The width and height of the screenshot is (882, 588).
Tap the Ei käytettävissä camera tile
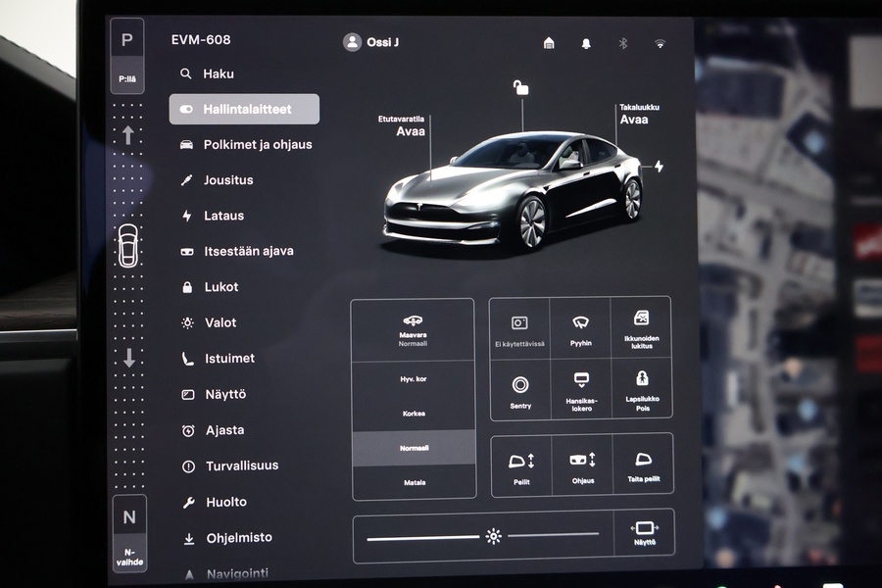click(519, 328)
